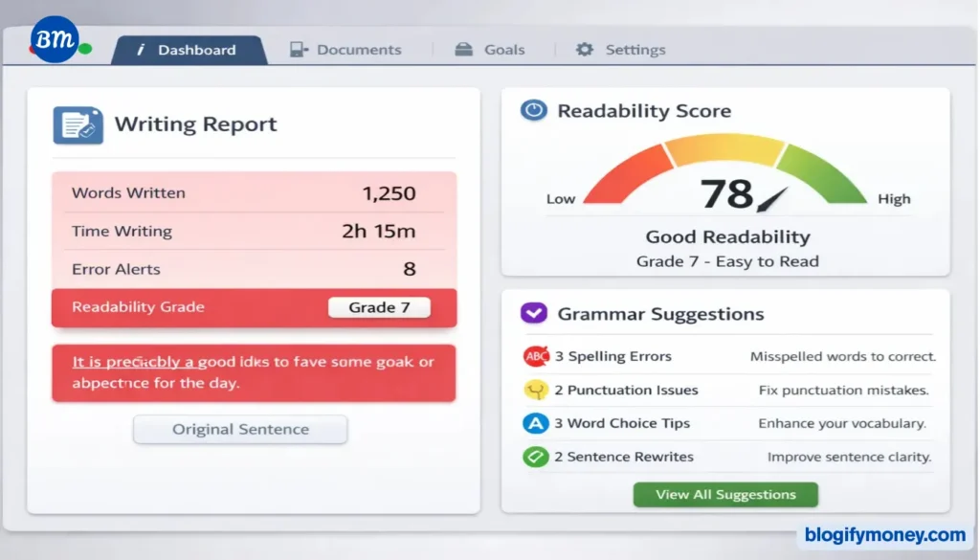Click 'Improve sentence clarity.' description

tap(850, 457)
